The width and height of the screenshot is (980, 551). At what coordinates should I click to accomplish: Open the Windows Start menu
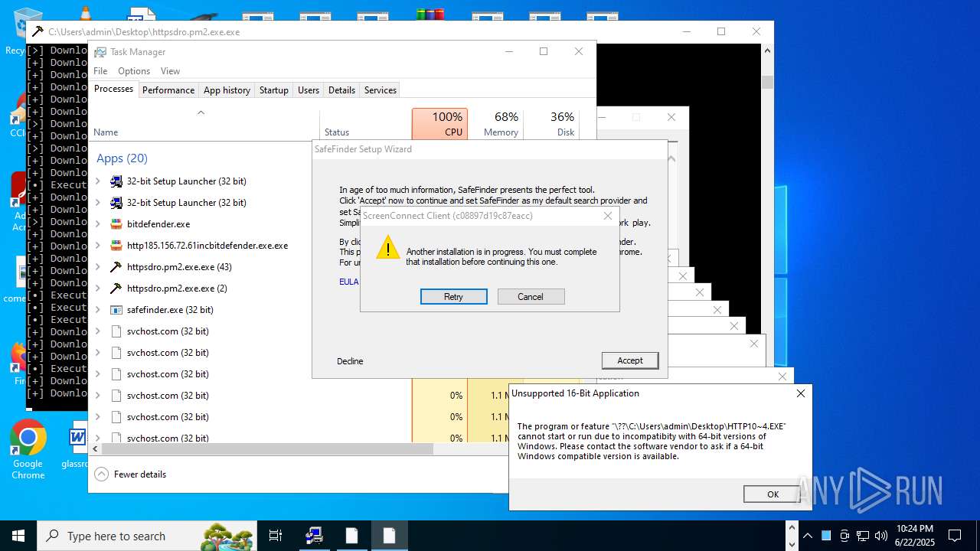click(x=18, y=536)
